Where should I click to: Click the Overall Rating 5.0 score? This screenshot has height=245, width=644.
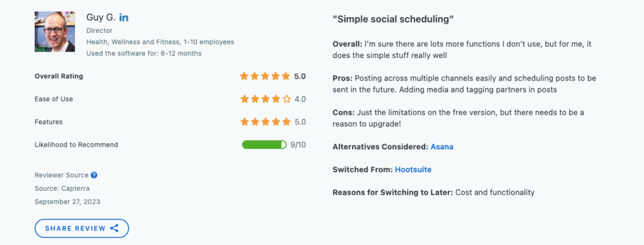300,76
